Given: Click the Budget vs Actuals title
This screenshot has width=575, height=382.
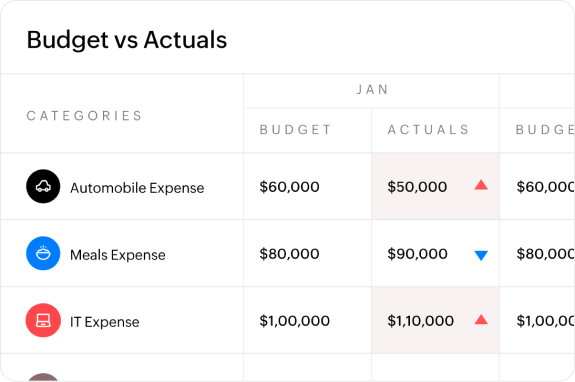Looking at the screenshot, I should [127, 40].
